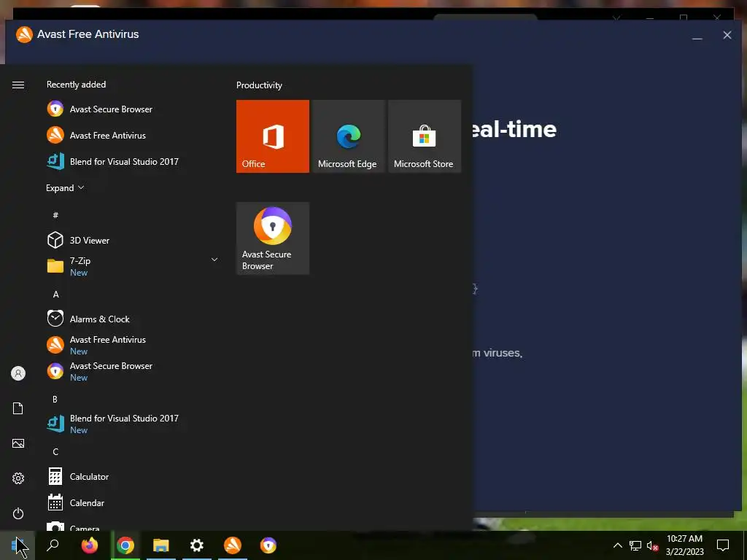Click the # letter header in app list

point(55,215)
